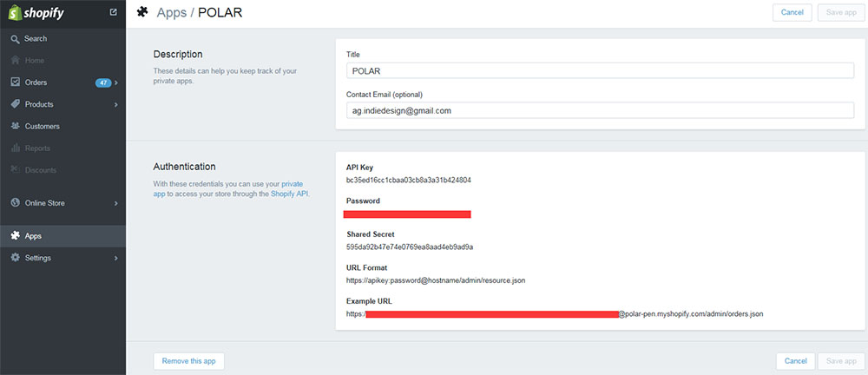Screen dimensions: 868x375
Task: Click the Contact Email input field
Action: coord(600,110)
